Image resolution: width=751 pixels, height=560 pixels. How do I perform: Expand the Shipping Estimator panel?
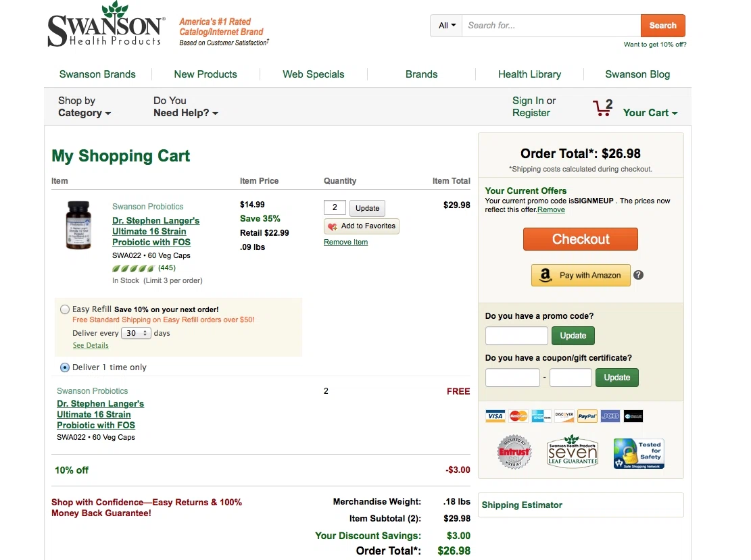pos(581,505)
